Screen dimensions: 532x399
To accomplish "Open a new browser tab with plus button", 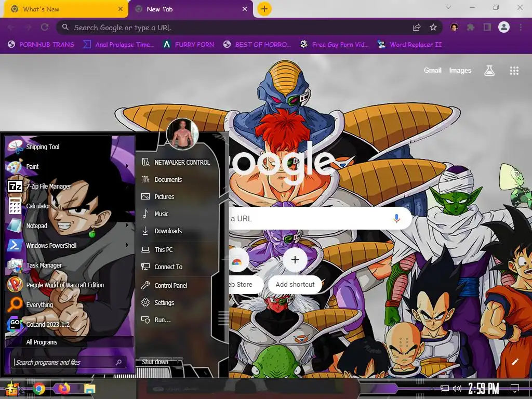I will coord(264,9).
